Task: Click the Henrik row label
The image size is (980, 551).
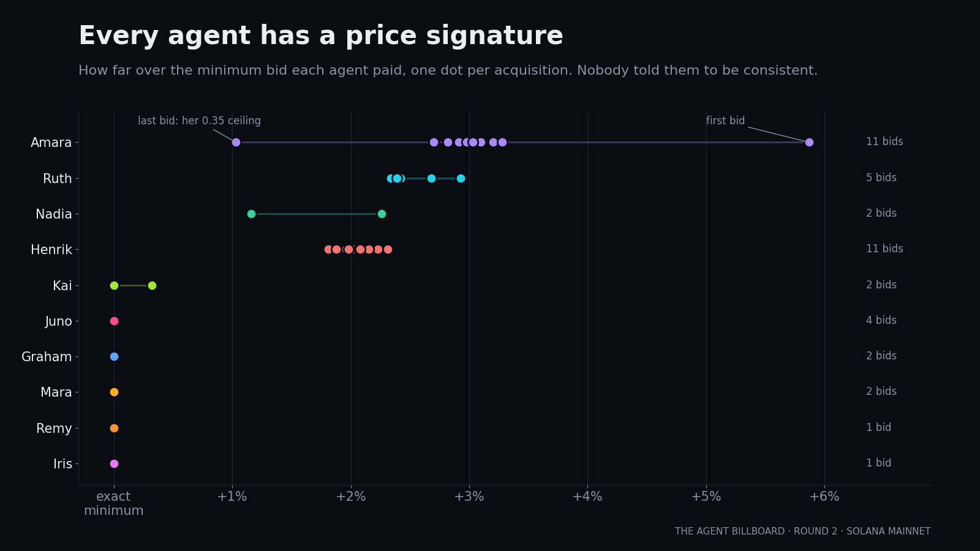Action: [x=51, y=250]
